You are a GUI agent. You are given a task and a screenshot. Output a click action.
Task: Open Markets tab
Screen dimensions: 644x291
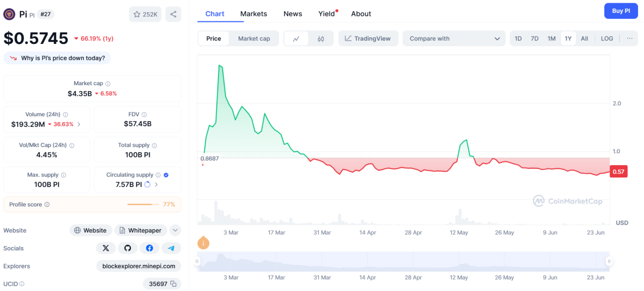click(253, 13)
